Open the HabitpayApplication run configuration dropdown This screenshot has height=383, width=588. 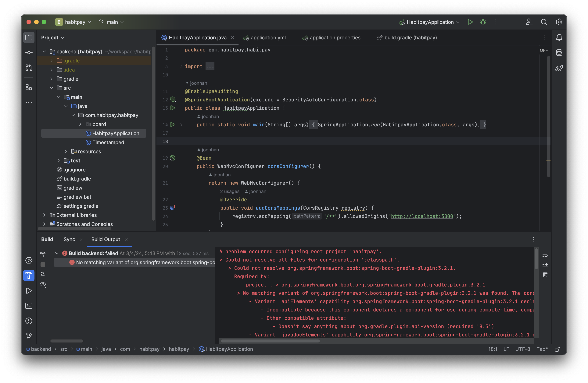[429, 22]
